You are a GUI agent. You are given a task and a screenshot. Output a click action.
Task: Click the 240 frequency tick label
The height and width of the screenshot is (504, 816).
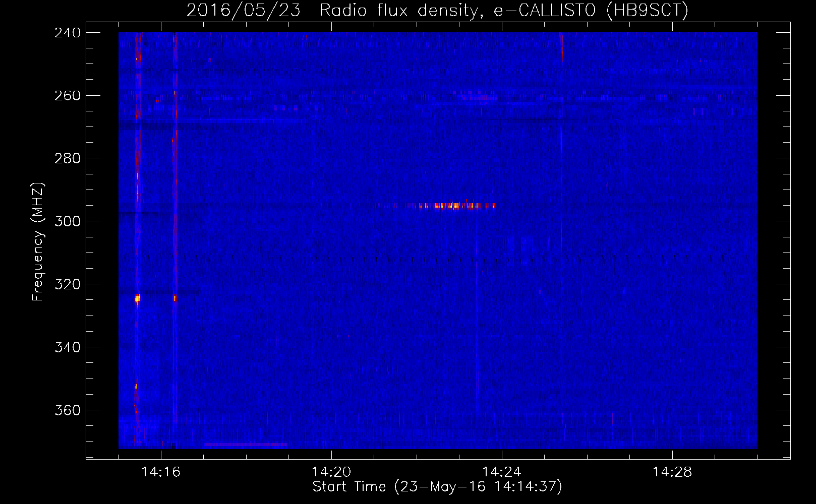click(x=68, y=33)
